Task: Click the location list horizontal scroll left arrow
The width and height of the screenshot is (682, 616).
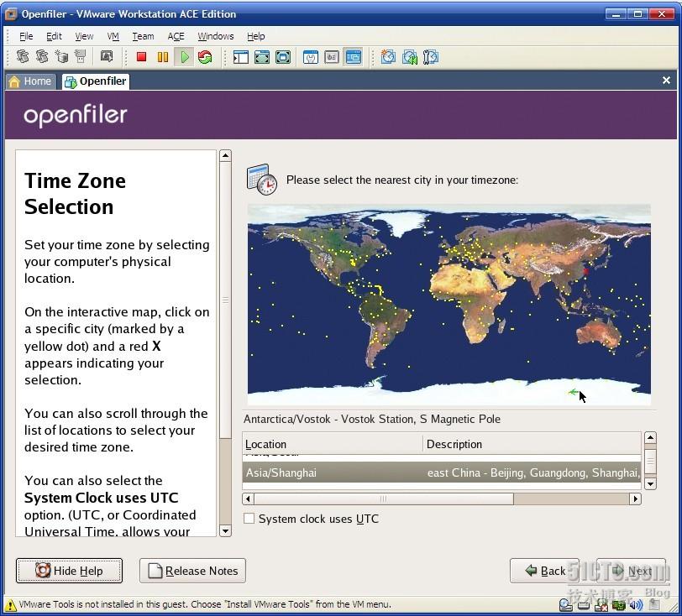Action: (x=248, y=499)
